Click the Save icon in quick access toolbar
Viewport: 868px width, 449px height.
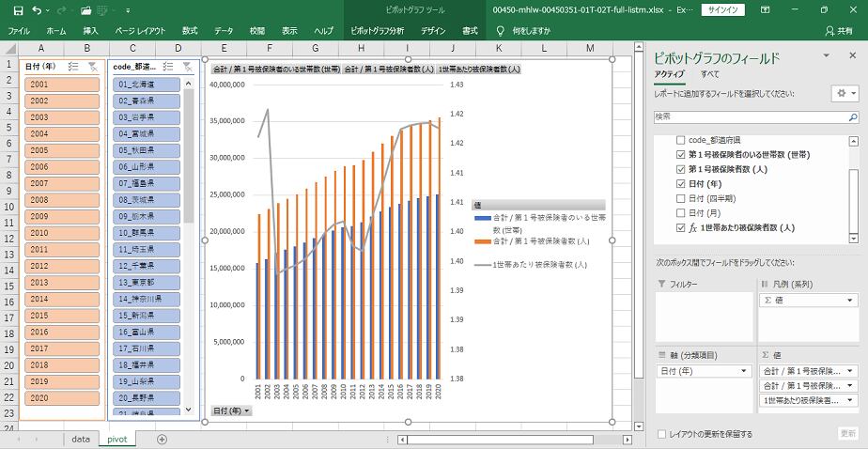pos(13,9)
